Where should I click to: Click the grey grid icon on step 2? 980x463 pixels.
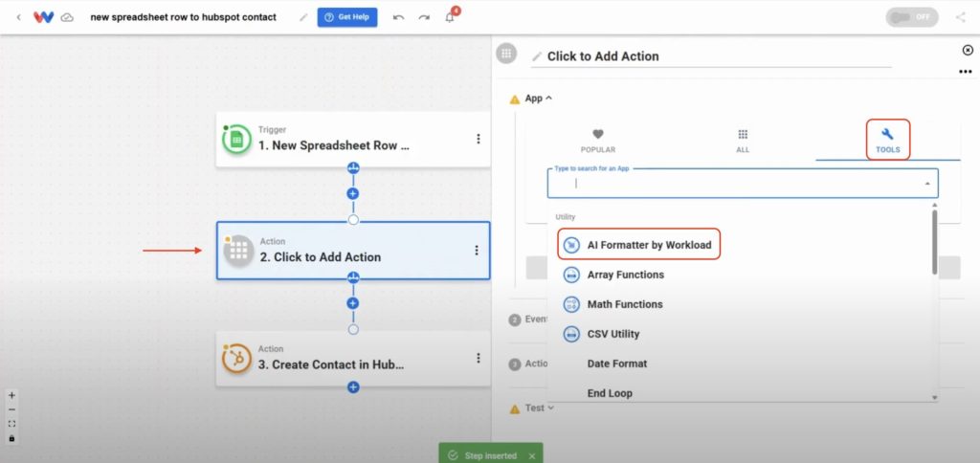click(x=238, y=252)
